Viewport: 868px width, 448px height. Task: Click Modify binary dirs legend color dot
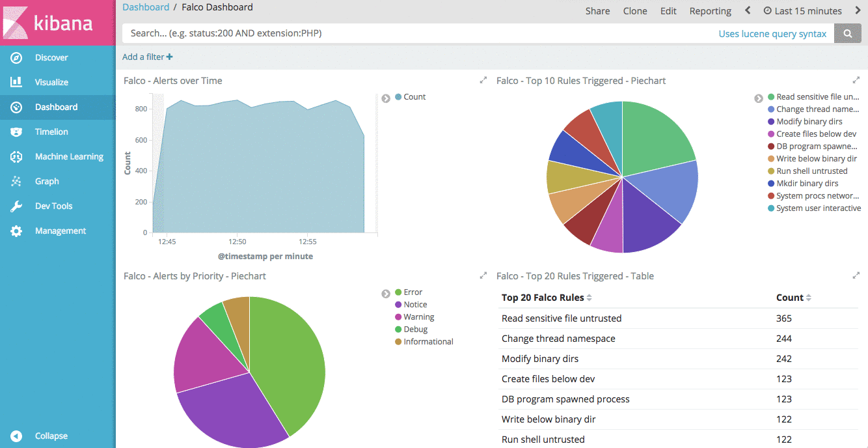point(771,122)
